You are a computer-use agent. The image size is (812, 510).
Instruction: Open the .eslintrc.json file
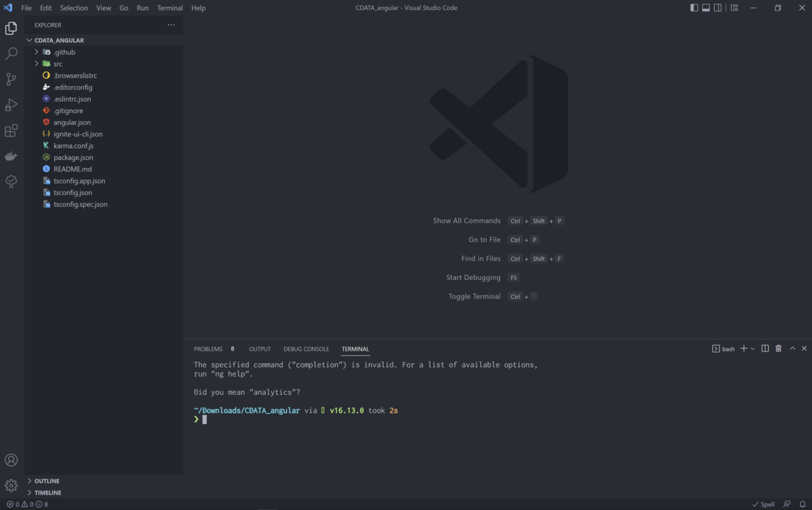tap(72, 99)
